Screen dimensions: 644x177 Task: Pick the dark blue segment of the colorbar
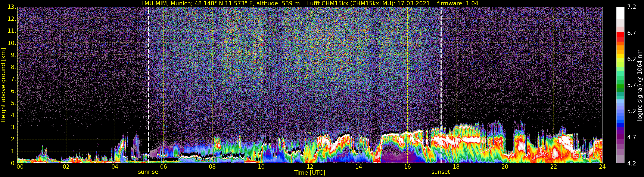click(620, 125)
